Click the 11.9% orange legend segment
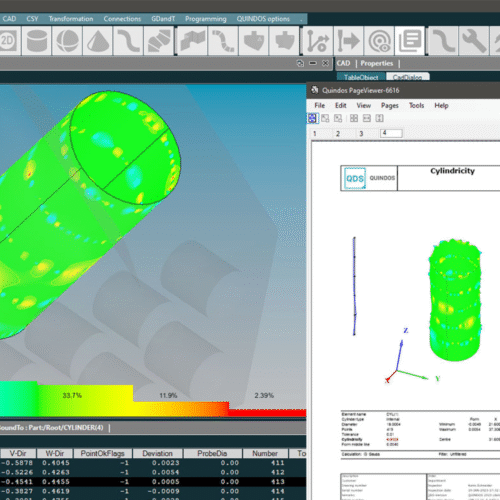Image resolution: width=500 pixels, height=500 pixels. point(181,409)
